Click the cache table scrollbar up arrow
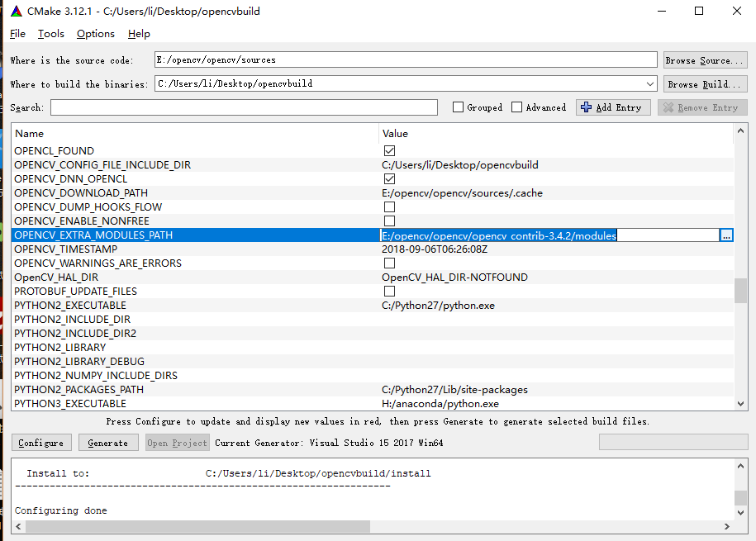 coord(740,131)
